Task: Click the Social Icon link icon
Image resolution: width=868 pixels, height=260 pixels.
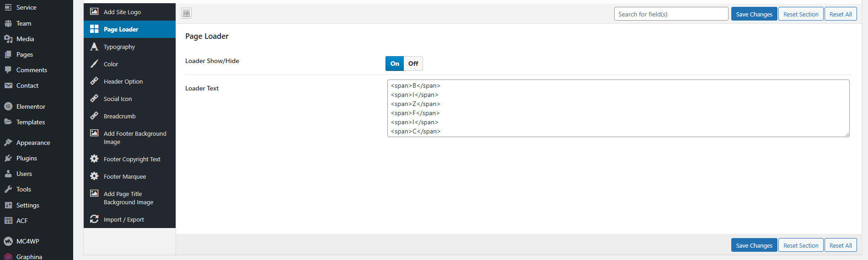Action: click(x=94, y=99)
